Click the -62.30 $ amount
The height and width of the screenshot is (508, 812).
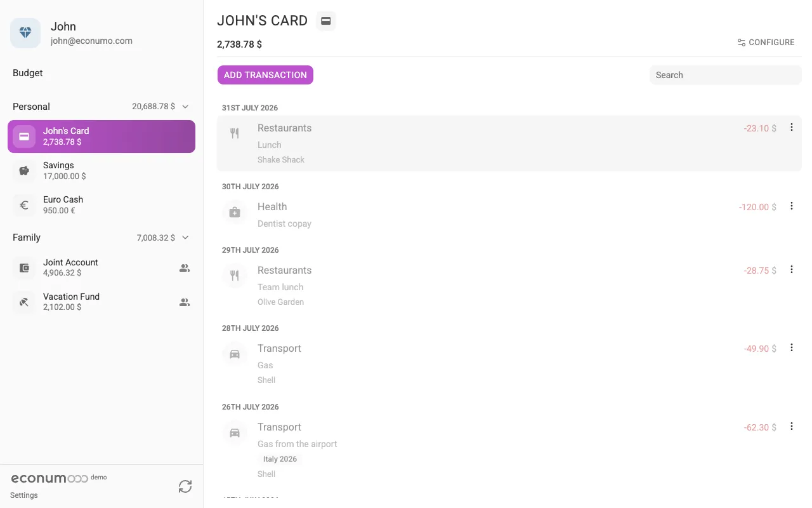coord(760,427)
